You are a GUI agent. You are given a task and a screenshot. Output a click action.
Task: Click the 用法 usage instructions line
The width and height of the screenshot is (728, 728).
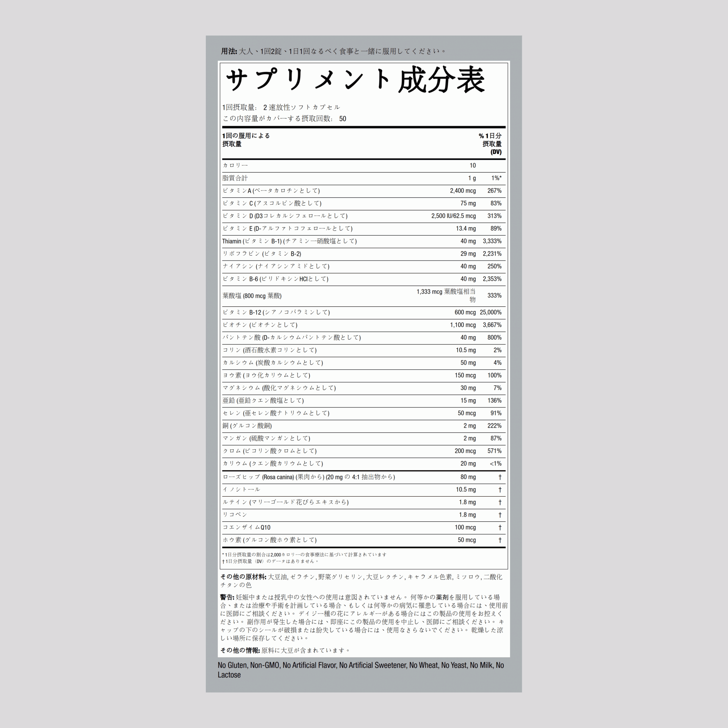coord(334,51)
